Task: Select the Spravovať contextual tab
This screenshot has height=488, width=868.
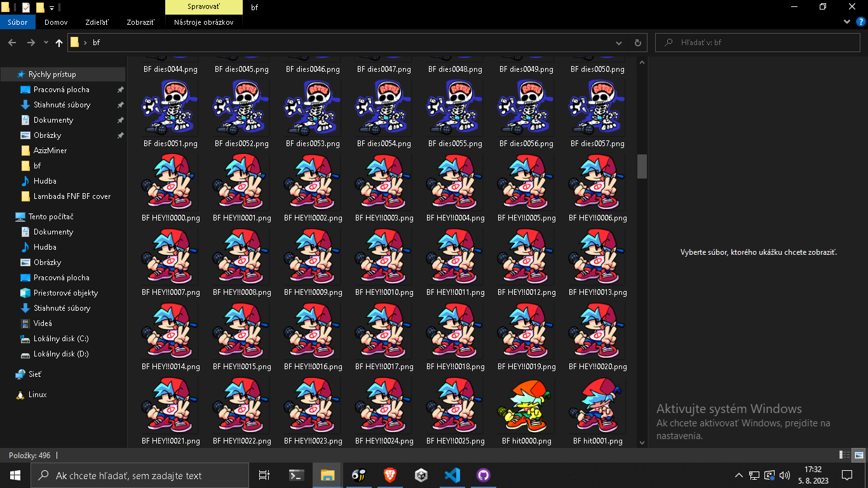Action: pos(203,7)
